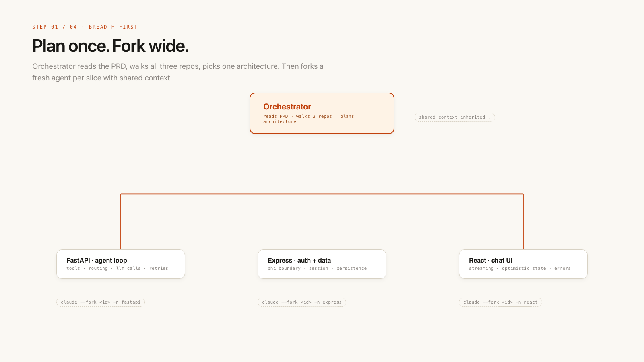Image resolution: width=644 pixels, height=362 pixels.
Task: Click the 'Orchestrator' title text
Action: coord(287,107)
